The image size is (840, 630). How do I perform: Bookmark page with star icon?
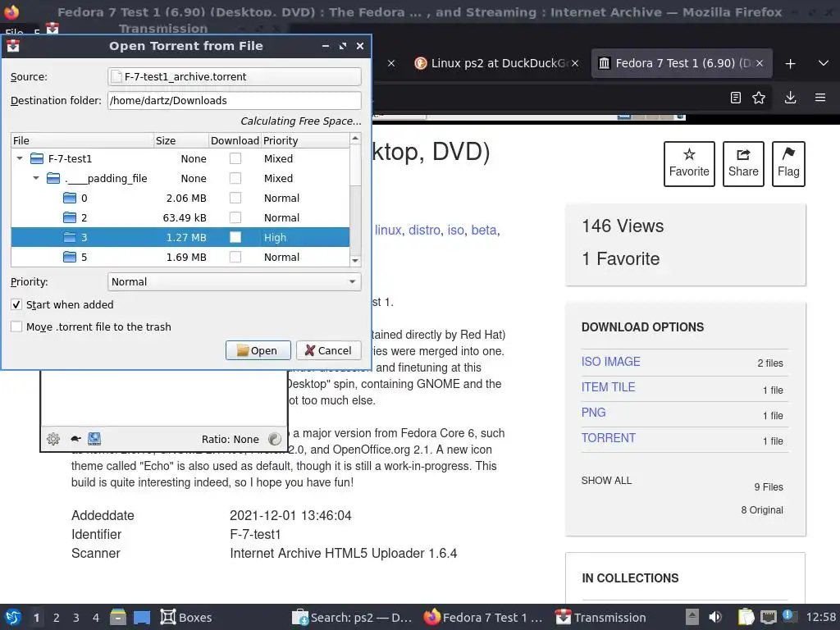pyautogui.click(x=759, y=98)
